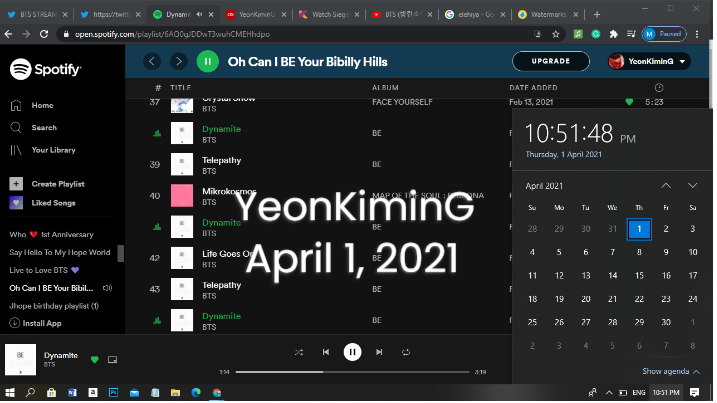Open 'Say Hello To My Hope World' playlist

click(x=60, y=253)
